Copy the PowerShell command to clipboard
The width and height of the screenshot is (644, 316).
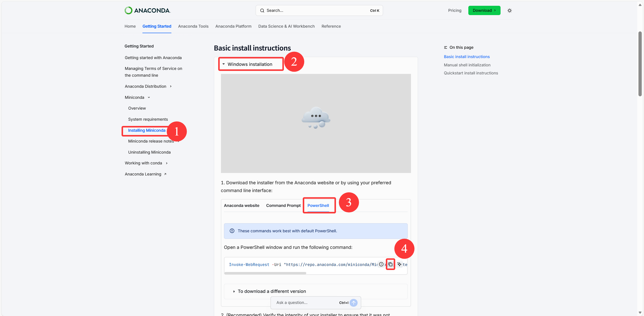tap(390, 264)
